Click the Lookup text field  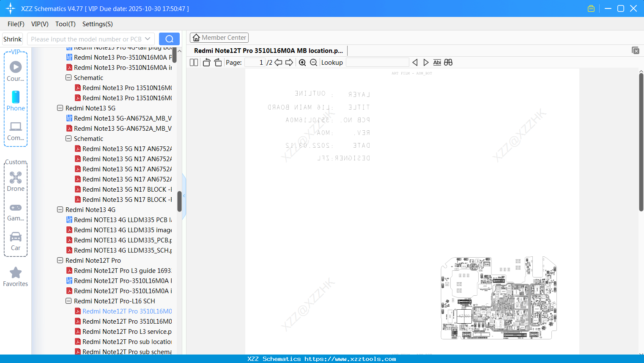coord(377,63)
